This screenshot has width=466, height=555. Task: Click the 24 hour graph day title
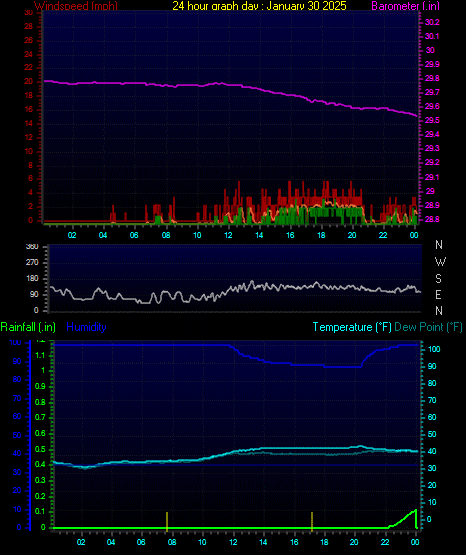[259, 6]
